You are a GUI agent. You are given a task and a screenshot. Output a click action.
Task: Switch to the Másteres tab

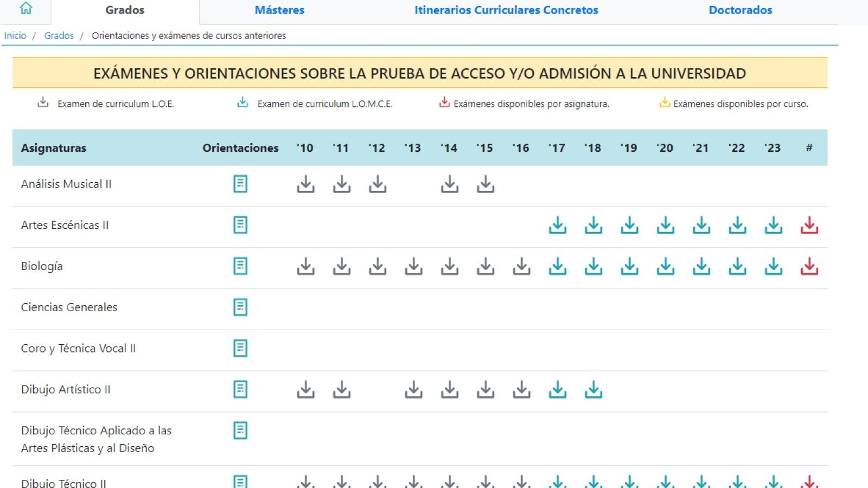[279, 10]
